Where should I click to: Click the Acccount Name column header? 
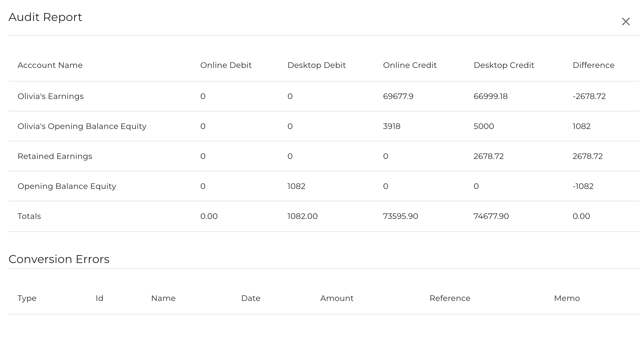(50, 65)
